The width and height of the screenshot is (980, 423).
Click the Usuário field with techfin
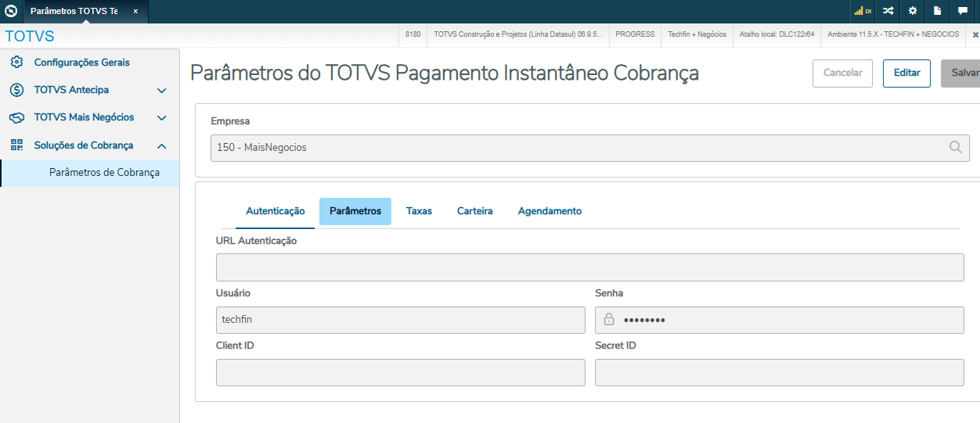point(401,320)
